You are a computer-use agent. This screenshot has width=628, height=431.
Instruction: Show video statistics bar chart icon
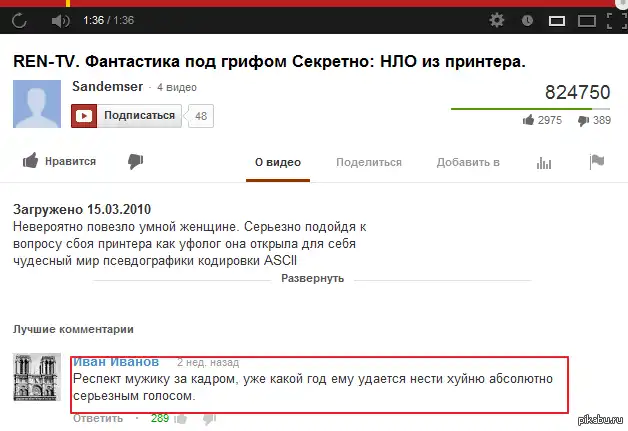pyautogui.click(x=544, y=163)
